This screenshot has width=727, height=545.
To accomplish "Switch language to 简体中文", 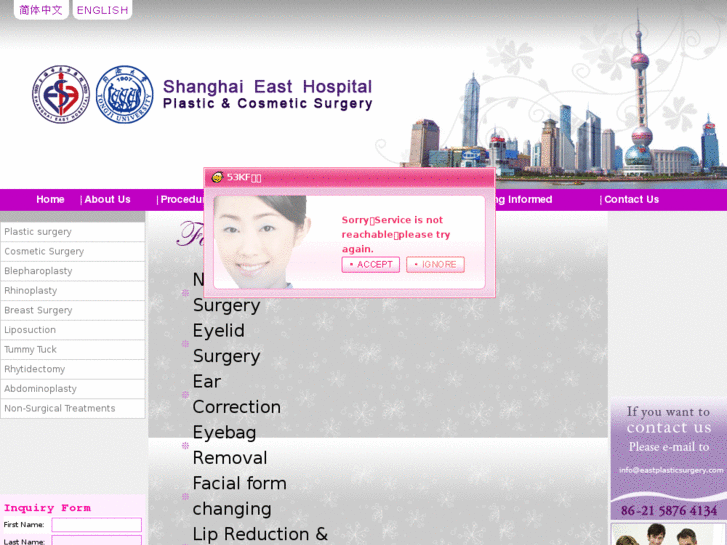I will tap(40, 10).
